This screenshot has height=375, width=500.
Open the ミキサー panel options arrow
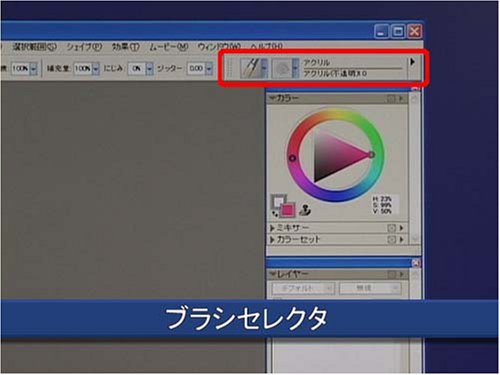point(401,228)
